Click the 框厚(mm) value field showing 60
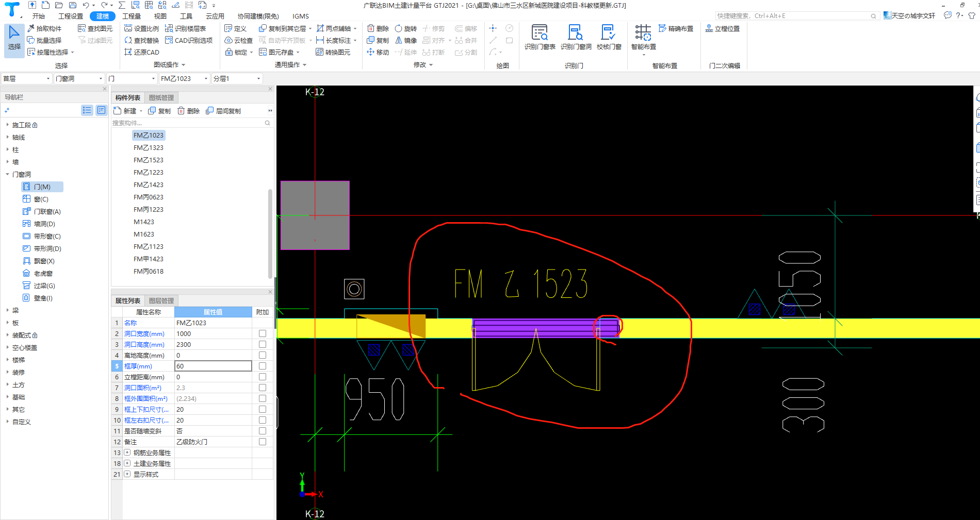The width and height of the screenshot is (980, 520). tap(213, 366)
